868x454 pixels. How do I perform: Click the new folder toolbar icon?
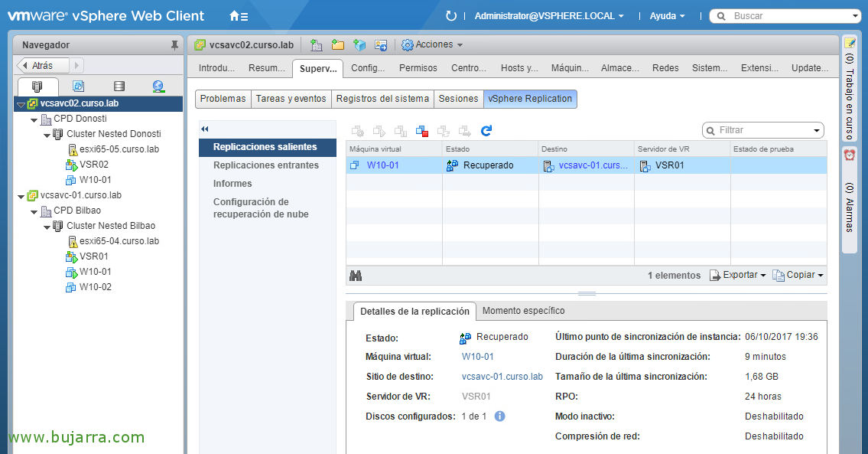coord(338,45)
